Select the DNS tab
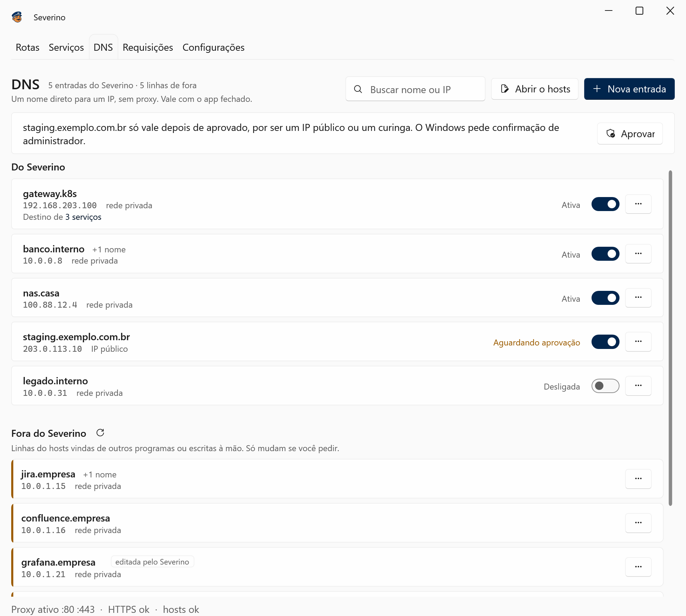686x616 pixels. point(103,47)
